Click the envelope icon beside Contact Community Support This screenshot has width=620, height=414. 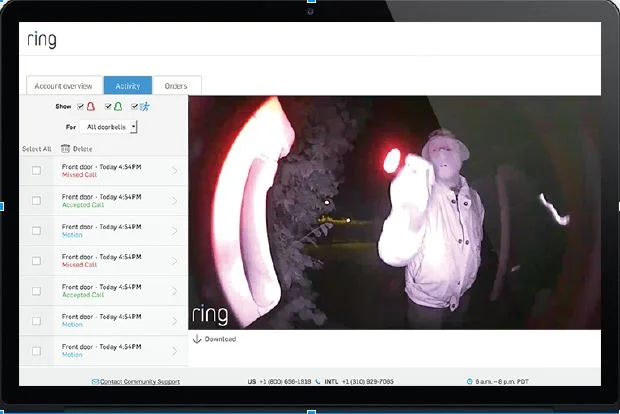pyautogui.click(x=95, y=382)
